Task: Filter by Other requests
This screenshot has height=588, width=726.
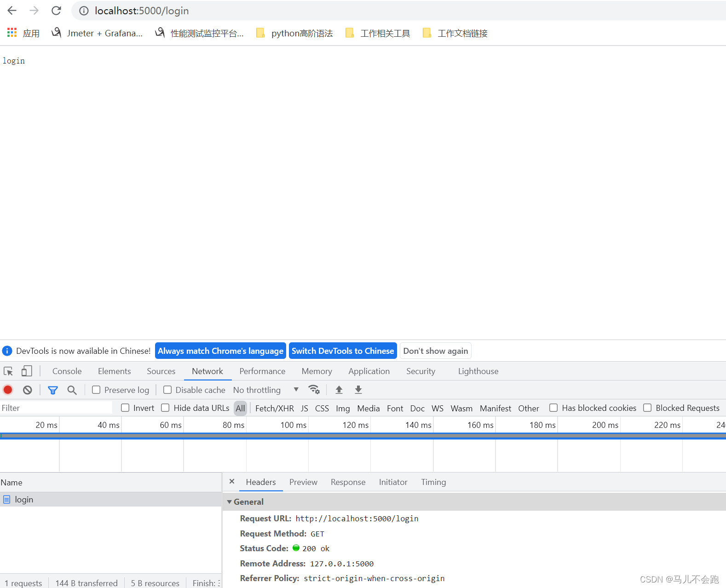Action: (x=529, y=408)
